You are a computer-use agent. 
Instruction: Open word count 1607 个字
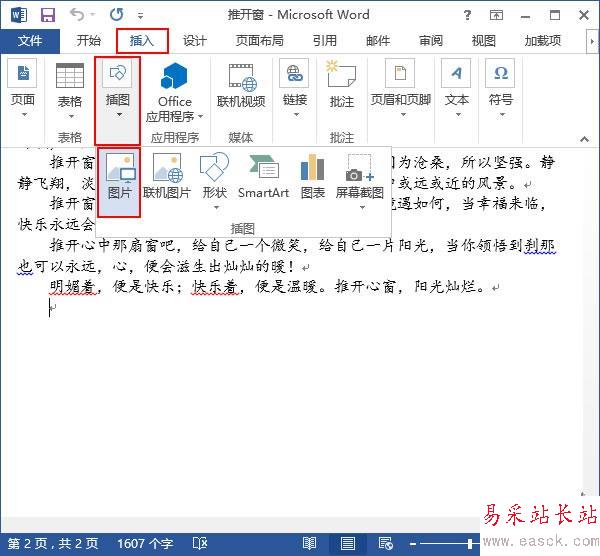point(145,544)
